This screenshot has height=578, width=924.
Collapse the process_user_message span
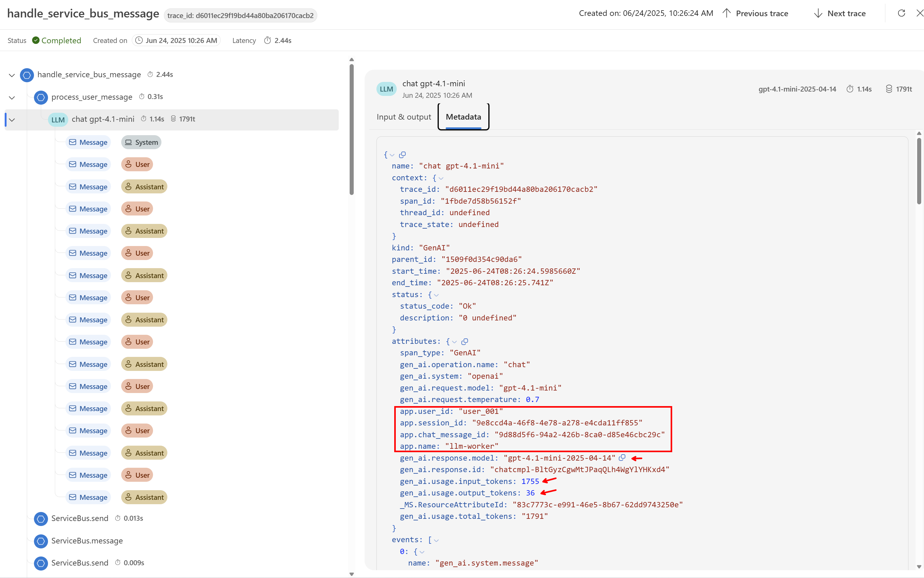(12, 97)
